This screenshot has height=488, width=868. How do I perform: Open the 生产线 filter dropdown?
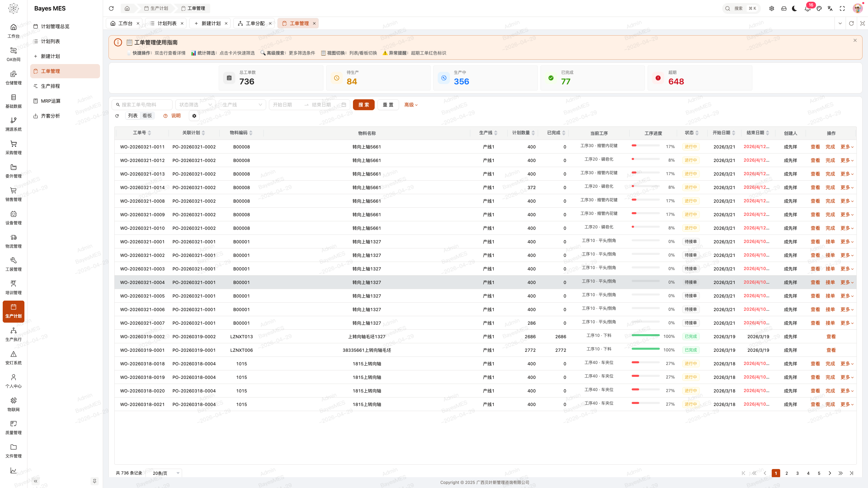[242, 105]
